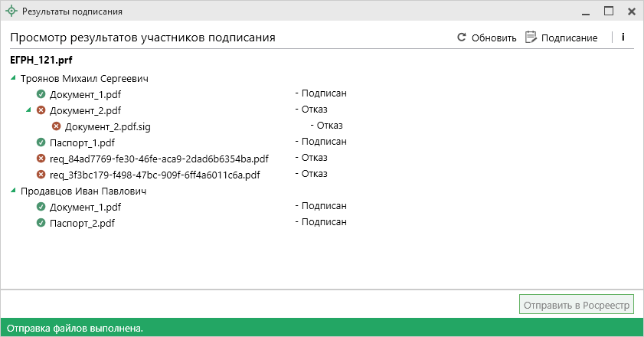
Task: Collapse Продавцов Иван Павлович node
Action: pyautogui.click(x=14, y=191)
